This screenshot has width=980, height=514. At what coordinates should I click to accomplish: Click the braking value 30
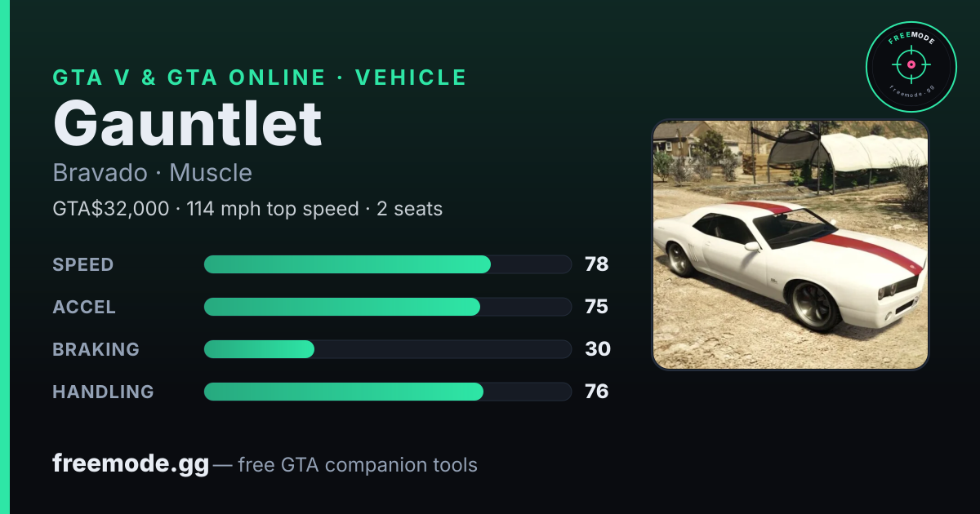[598, 349]
